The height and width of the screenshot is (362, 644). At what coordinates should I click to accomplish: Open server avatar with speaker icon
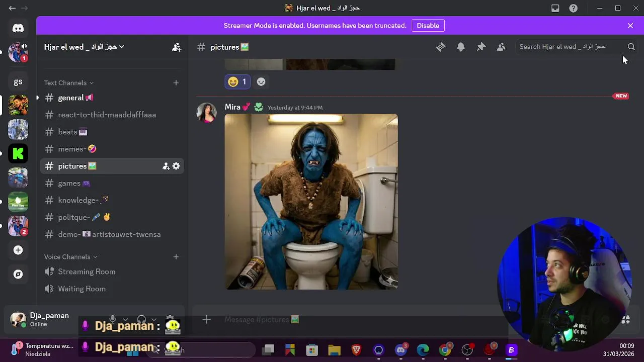[18, 52]
